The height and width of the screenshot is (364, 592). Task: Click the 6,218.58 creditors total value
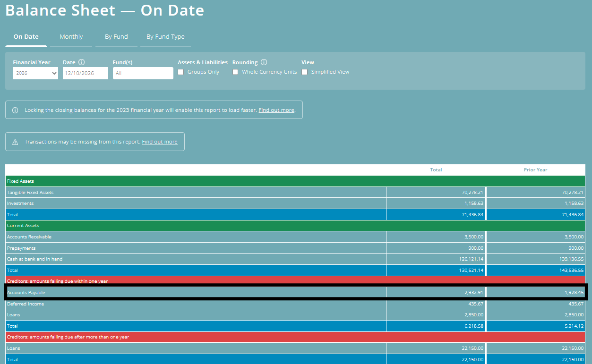pos(474,326)
